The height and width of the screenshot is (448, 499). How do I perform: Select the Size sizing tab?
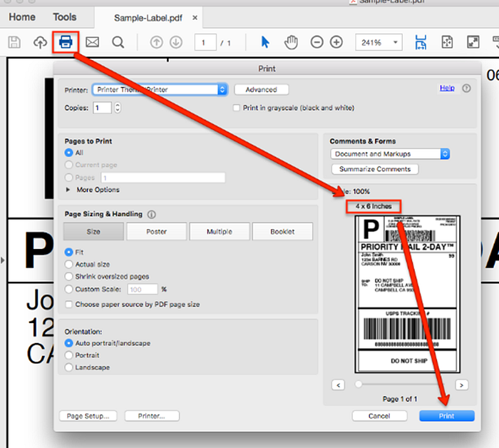click(x=93, y=231)
